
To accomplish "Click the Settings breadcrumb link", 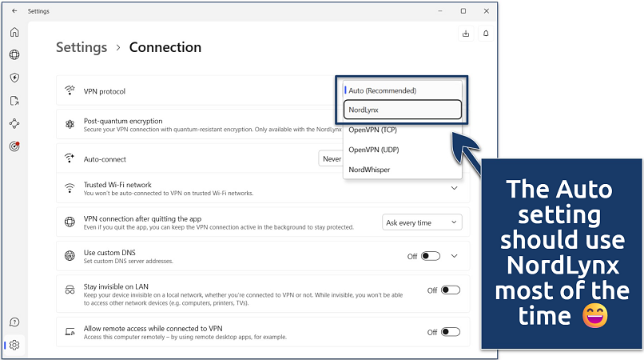I will [x=81, y=47].
